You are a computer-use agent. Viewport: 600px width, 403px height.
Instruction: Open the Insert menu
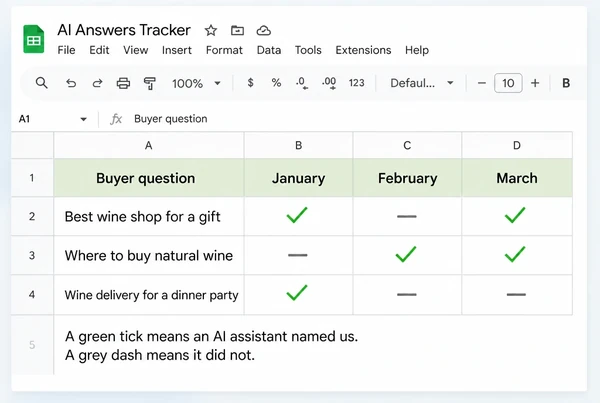tap(176, 50)
